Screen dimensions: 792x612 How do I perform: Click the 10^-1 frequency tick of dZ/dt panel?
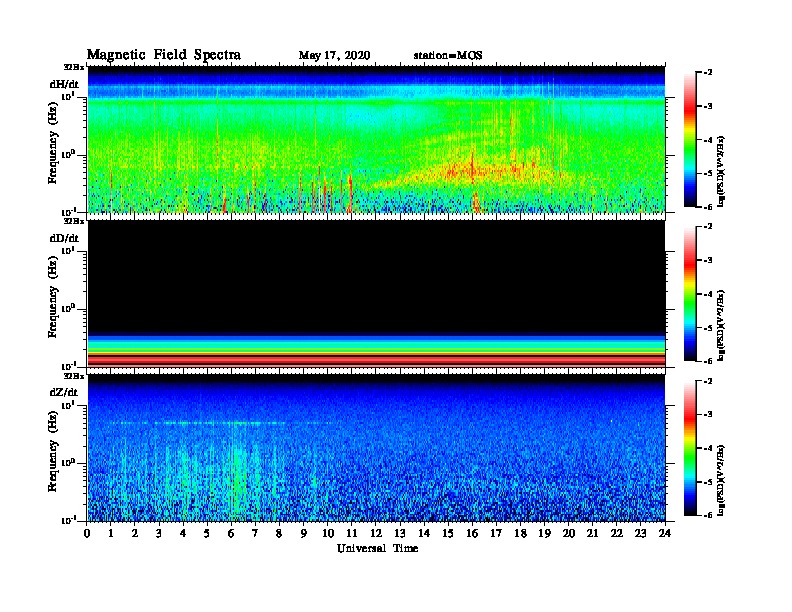68,520
